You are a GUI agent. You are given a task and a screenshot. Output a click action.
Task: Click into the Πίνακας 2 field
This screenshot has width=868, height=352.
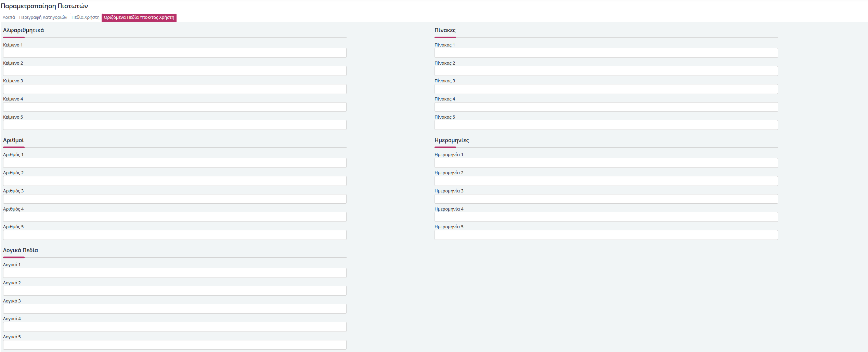[x=606, y=71]
